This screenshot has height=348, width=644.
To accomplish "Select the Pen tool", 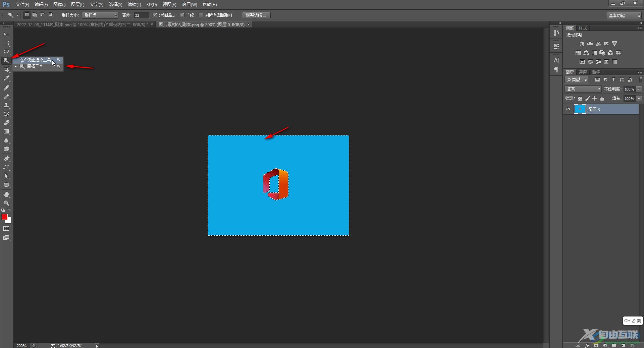I will pyautogui.click(x=6, y=159).
